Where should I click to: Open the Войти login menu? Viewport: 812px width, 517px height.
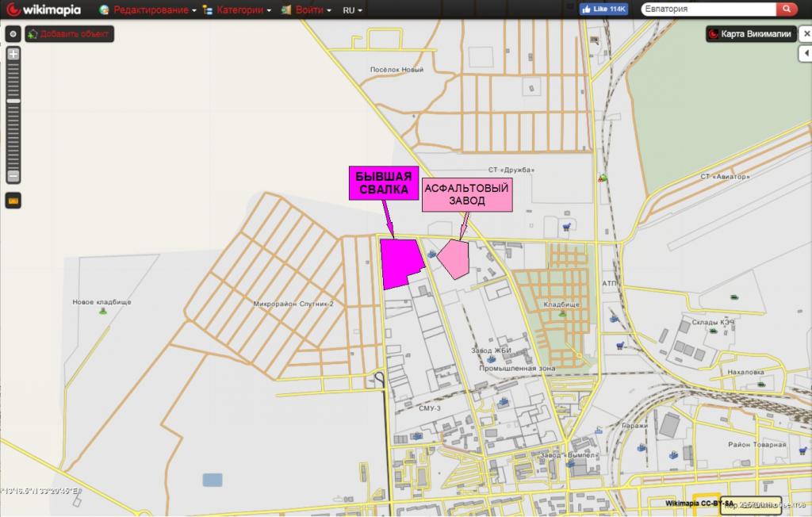point(307,10)
